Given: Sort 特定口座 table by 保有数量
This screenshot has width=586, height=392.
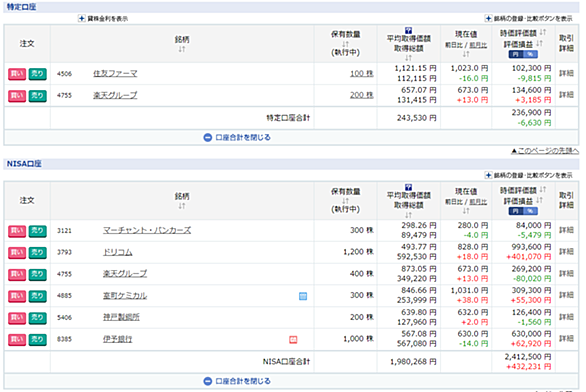Looking at the screenshot, I should point(345,44).
